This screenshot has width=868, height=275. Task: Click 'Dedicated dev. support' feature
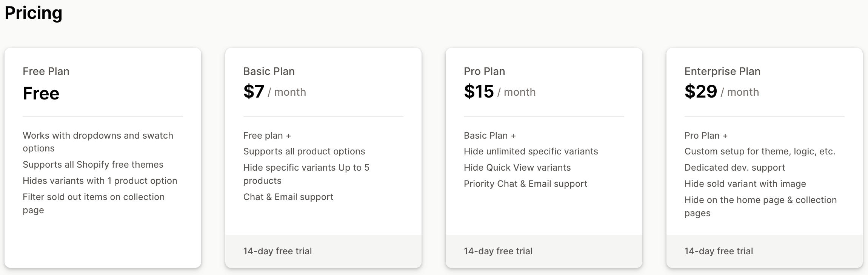(x=735, y=168)
